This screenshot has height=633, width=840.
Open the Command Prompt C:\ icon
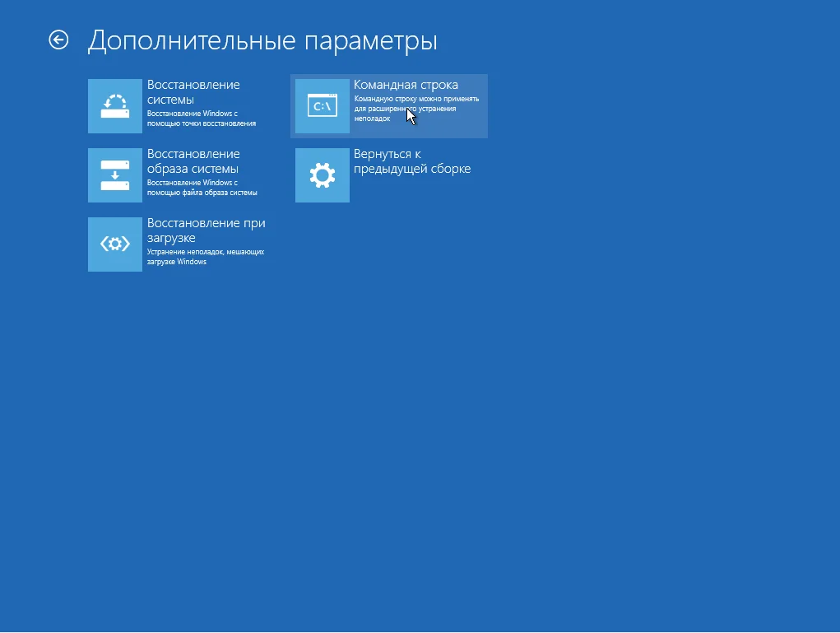pos(323,106)
